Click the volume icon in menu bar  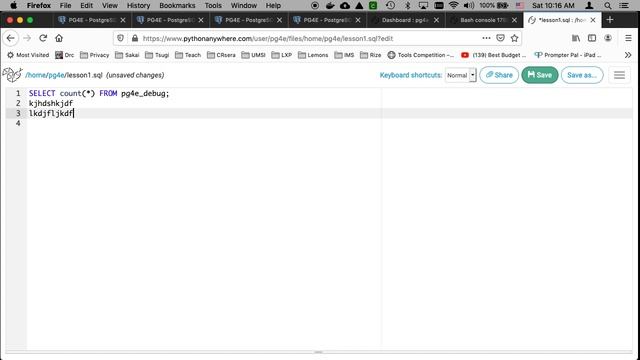[x=469, y=5]
